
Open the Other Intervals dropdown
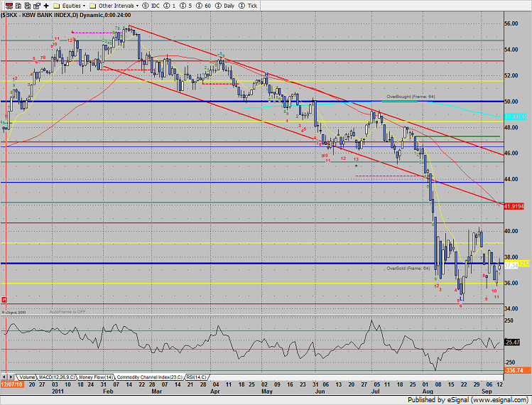coord(137,6)
